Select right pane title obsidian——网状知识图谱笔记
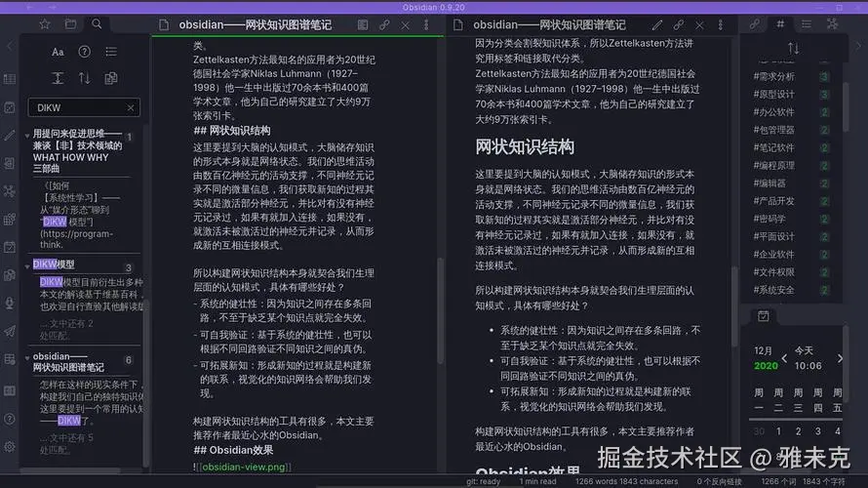Screen dimensions: 868x488 point(549,25)
